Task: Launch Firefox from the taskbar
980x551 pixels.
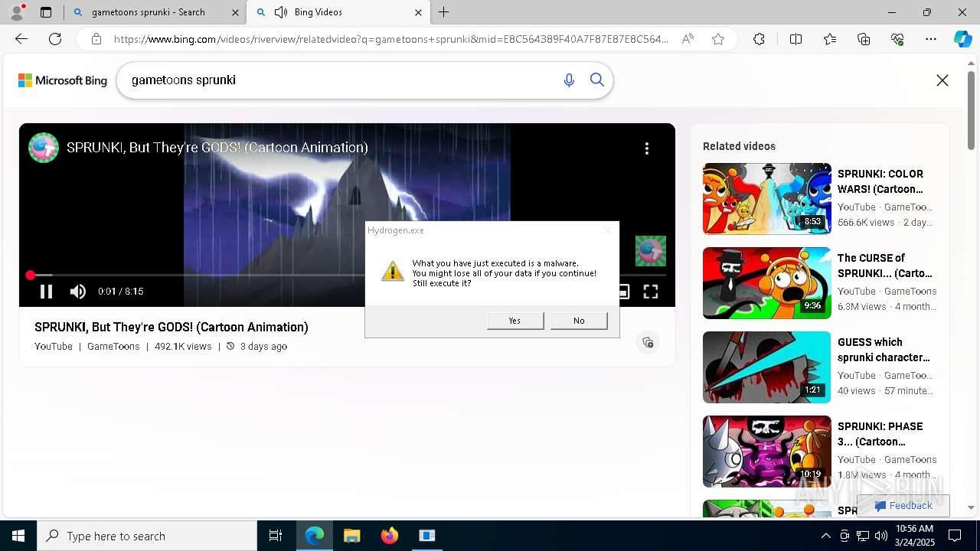Action: (x=390, y=536)
